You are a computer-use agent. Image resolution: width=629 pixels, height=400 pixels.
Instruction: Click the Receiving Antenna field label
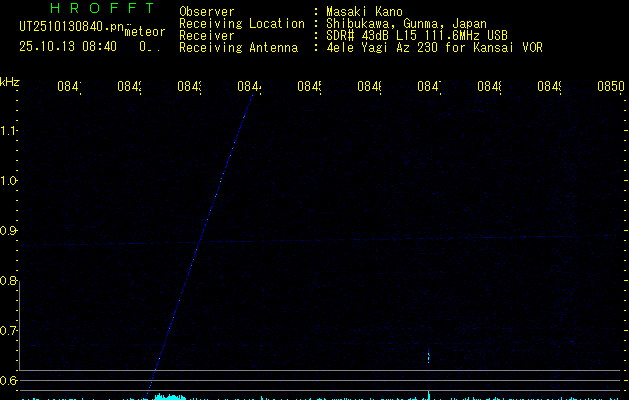[238, 47]
